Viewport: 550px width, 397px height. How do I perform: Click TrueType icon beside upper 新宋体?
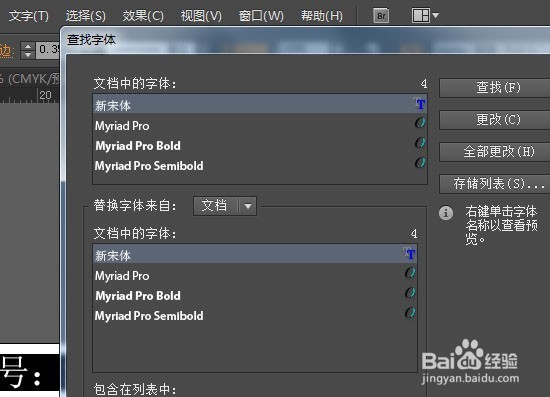[420, 103]
